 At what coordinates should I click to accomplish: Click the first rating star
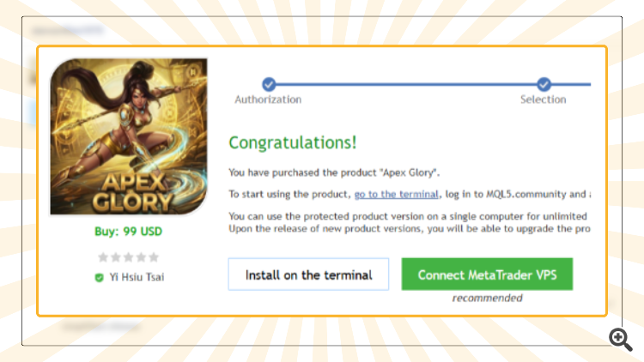click(x=103, y=257)
